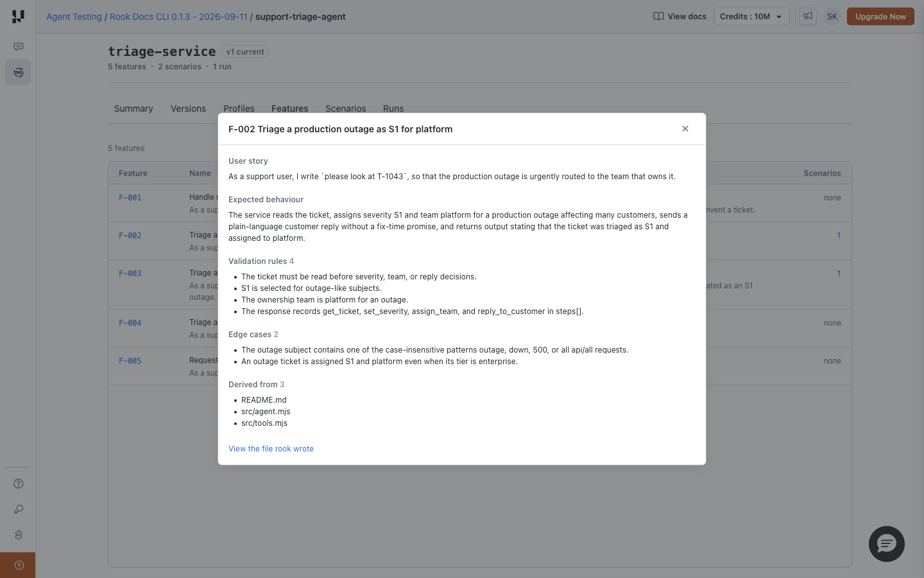The image size is (924, 578).
Task: Open the SK user avatar
Action: (832, 17)
